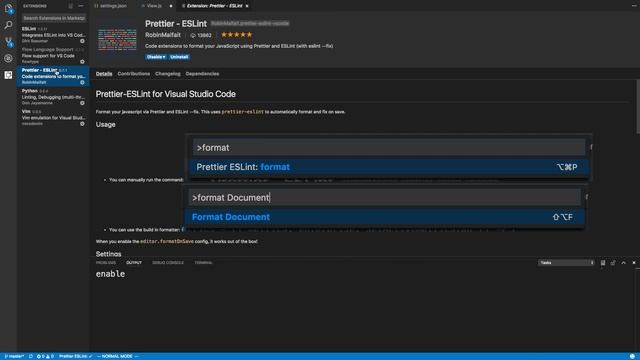Switch to the View.js tab
The width and height of the screenshot is (640, 360).
(x=154, y=6)
